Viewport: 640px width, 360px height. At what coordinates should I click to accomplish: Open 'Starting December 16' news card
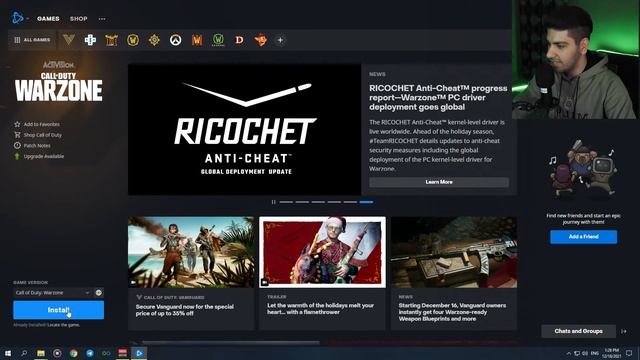point(454,273)
